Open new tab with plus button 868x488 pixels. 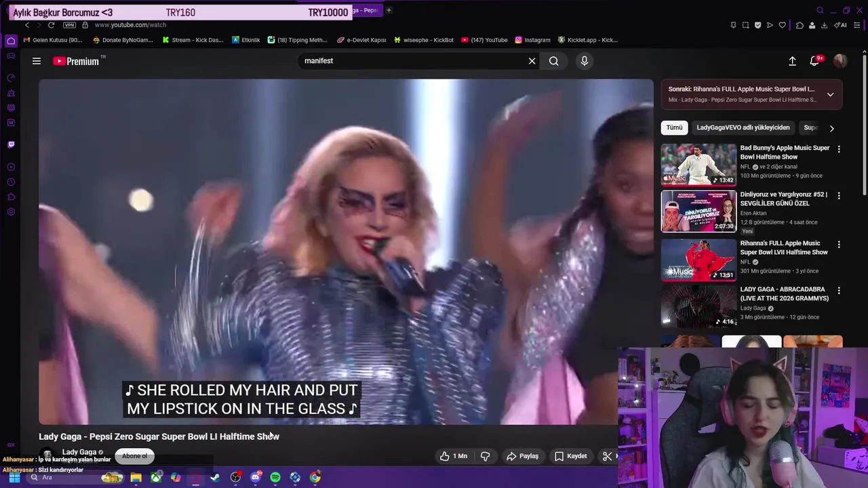coord(389,10)
